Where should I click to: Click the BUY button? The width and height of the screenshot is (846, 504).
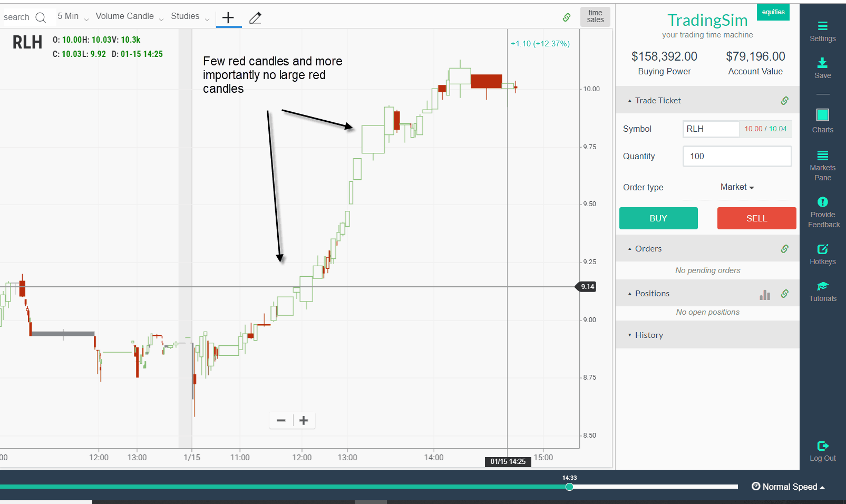pos(658,218)
